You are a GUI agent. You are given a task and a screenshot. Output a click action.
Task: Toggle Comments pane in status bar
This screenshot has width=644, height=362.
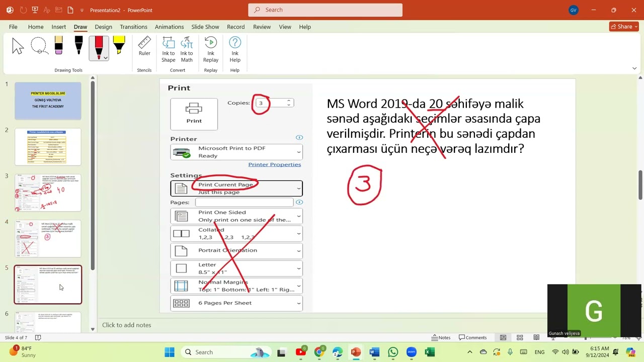coord(472,337)
